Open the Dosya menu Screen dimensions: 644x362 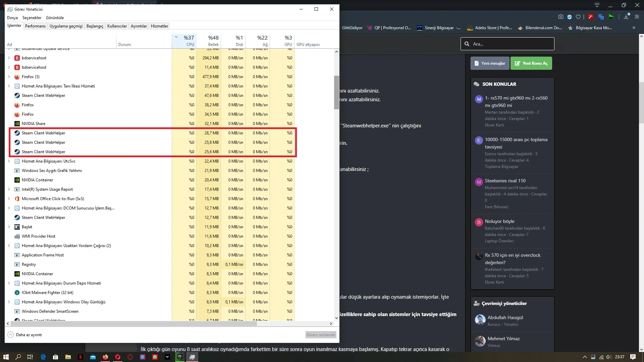(12, 17)
